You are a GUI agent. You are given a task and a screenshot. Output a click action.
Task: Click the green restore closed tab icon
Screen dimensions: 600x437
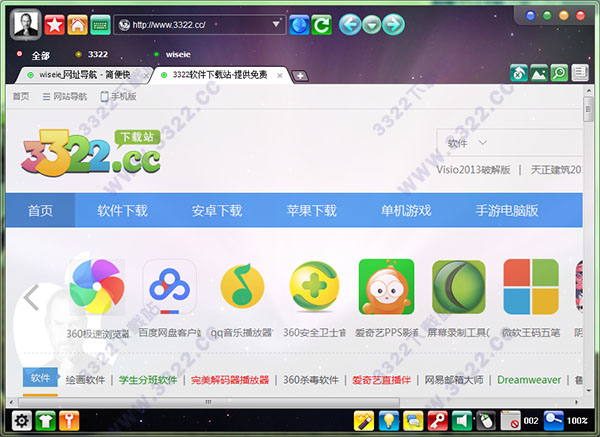coord(519,73)
